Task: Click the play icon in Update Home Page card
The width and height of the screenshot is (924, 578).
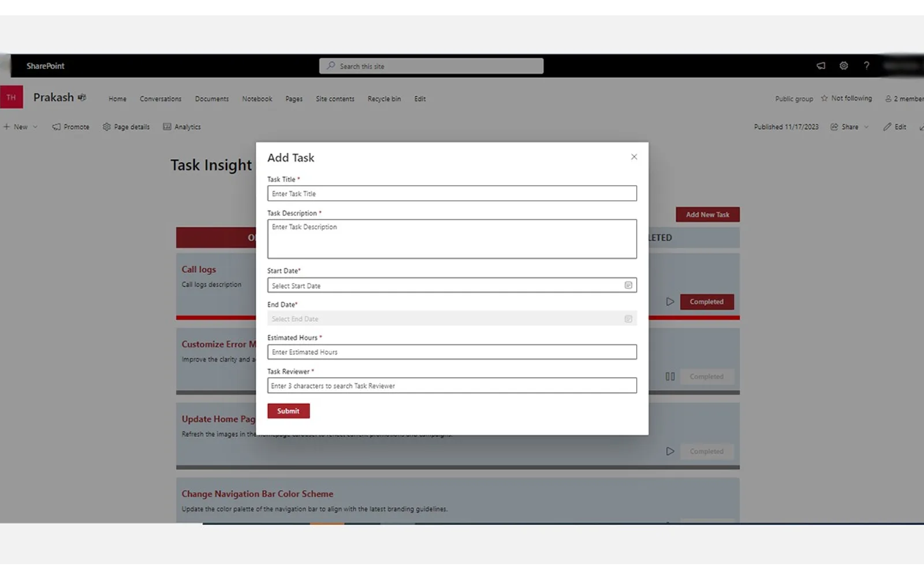Action: click(670, 451)
